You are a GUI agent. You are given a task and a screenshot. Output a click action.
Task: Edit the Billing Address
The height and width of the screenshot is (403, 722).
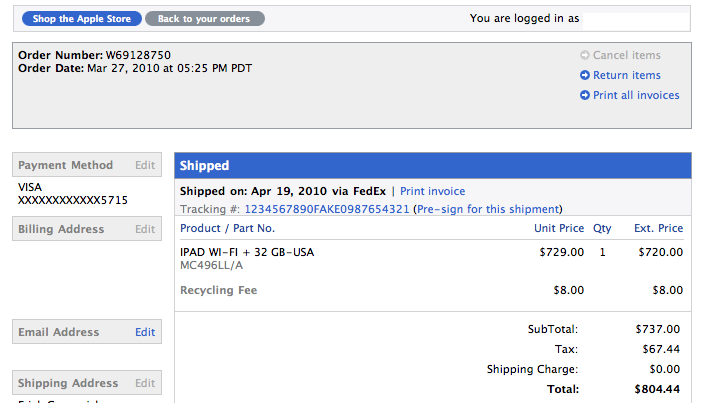(x=145, y=230)
